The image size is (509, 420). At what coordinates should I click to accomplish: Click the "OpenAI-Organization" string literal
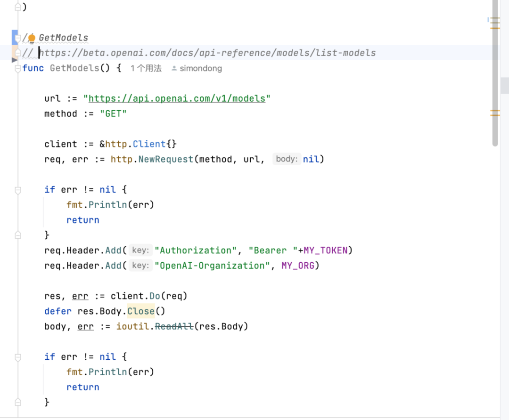pos(212,266)
